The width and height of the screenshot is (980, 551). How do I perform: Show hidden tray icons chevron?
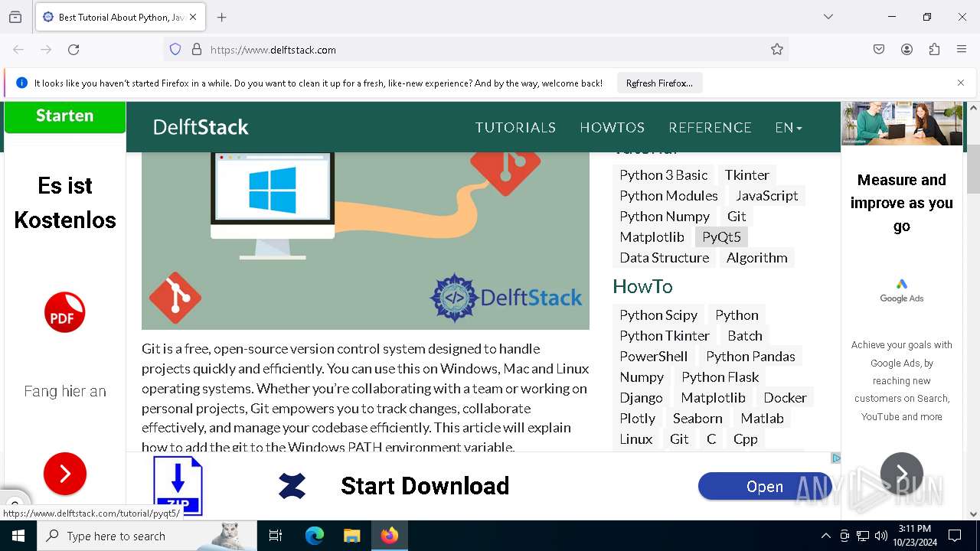coord(825,536)
